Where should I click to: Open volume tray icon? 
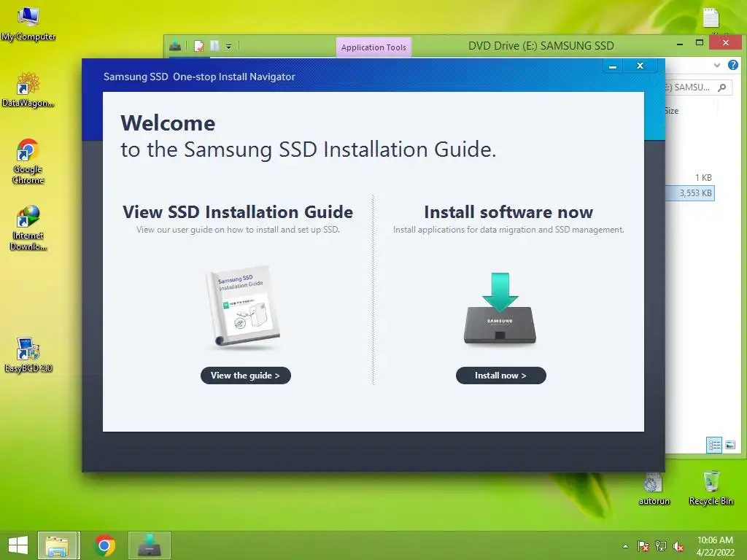[x=678, y=546]
